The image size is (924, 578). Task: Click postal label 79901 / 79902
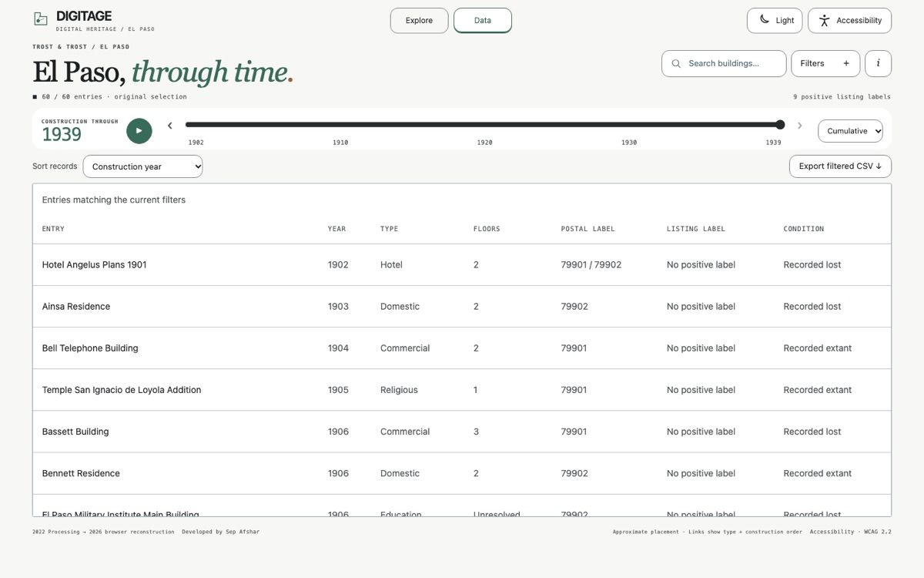pyautogui.click(x=591, y=264)
